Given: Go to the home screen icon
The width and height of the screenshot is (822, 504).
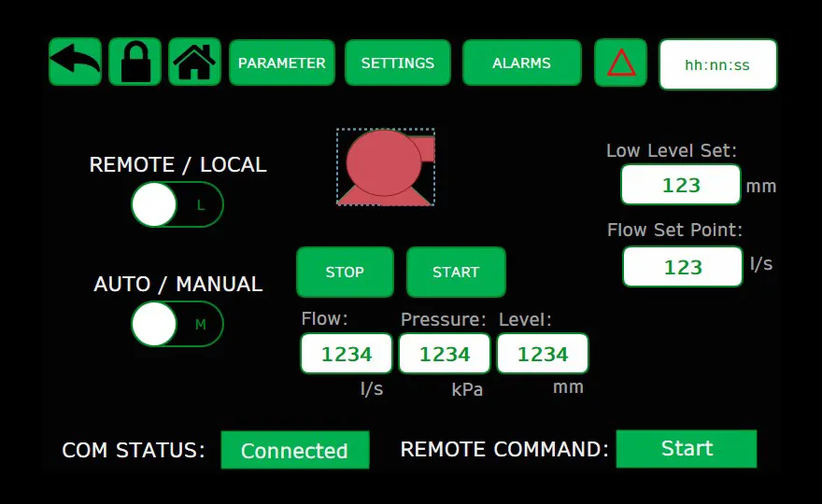Looking at the screenshot, I should 194,63.
